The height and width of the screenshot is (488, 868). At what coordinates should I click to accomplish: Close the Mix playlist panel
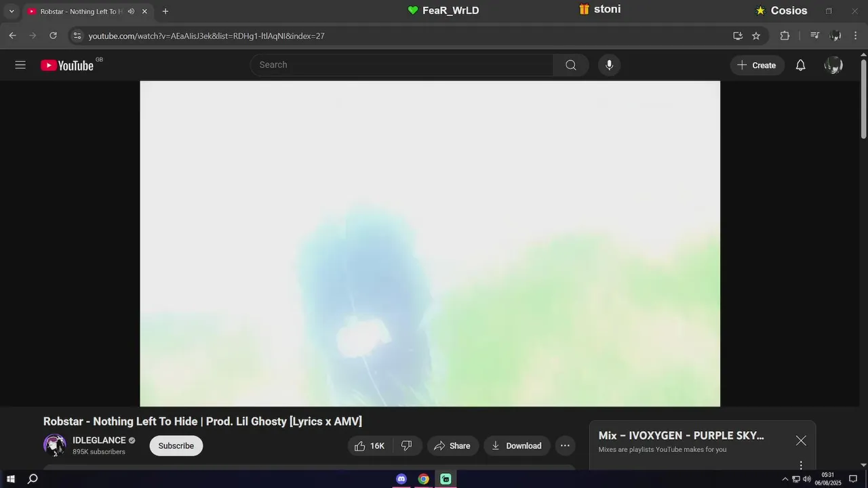click(801, 441)
